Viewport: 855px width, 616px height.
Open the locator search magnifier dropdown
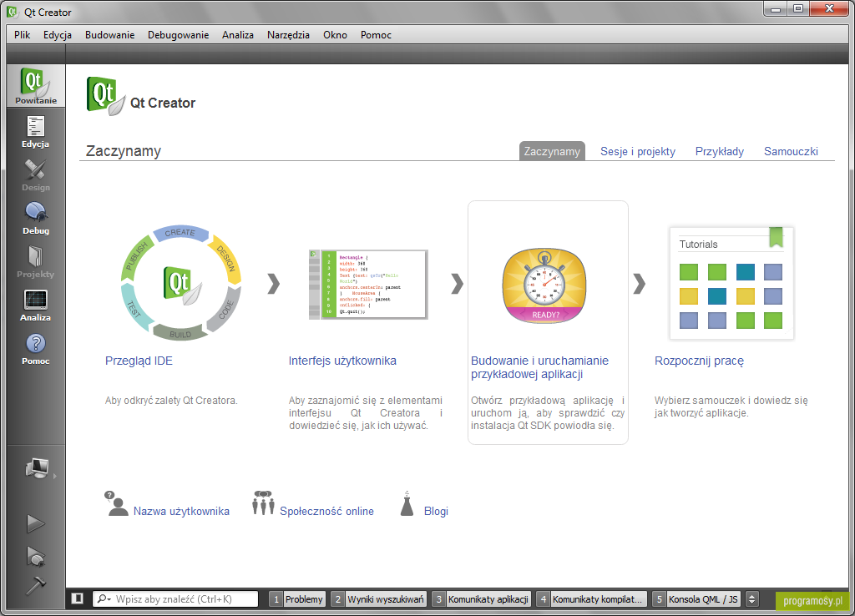pyautogui.click(x=104, y=599)
